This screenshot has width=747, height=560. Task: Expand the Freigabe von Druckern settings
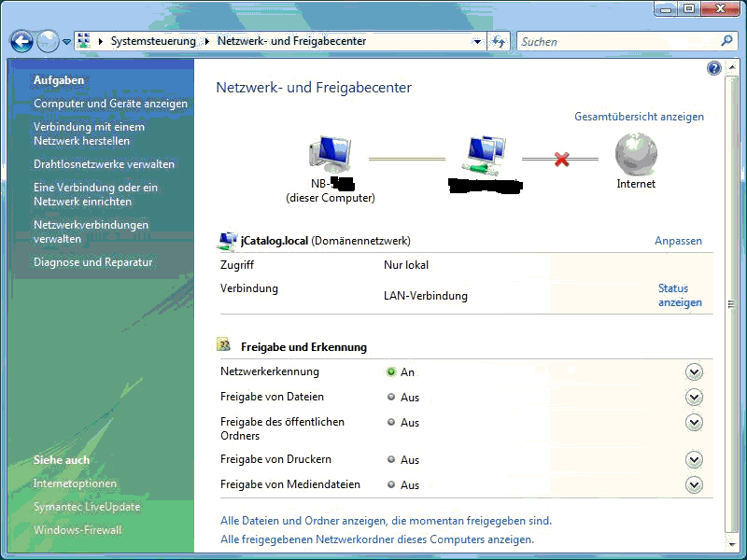pyautogui.click(x=694, y=459)
